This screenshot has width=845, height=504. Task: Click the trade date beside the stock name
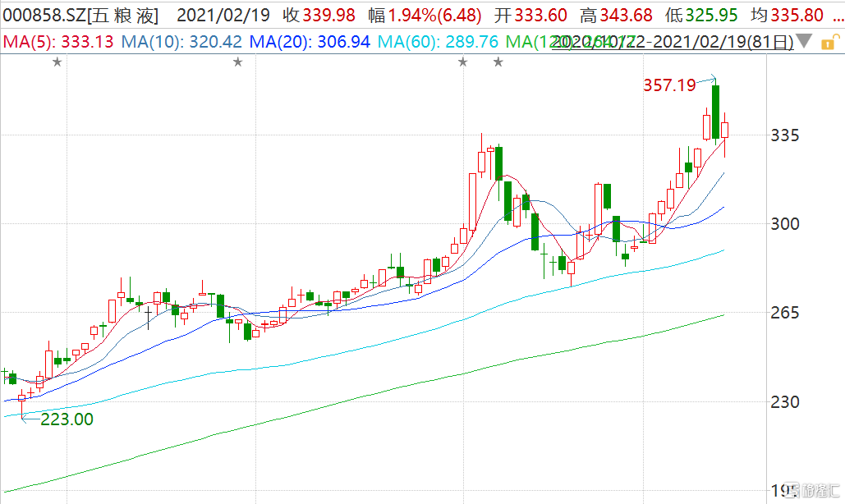point(223,15)
